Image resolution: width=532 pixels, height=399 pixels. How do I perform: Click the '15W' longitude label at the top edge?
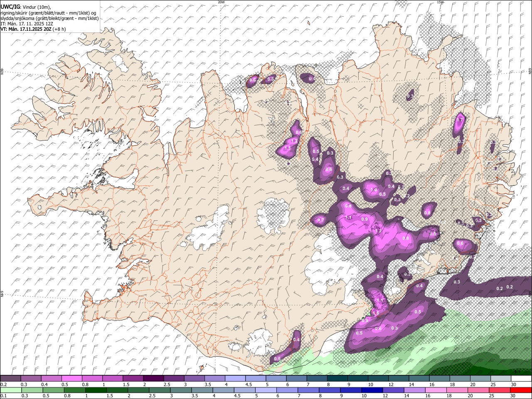[440, 2]
